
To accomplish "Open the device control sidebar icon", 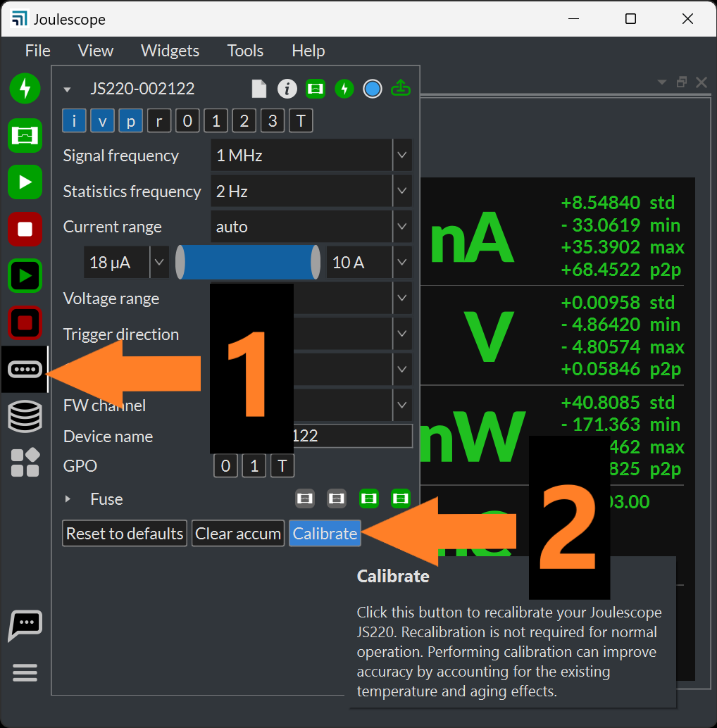I will click(x=25, y=370).
